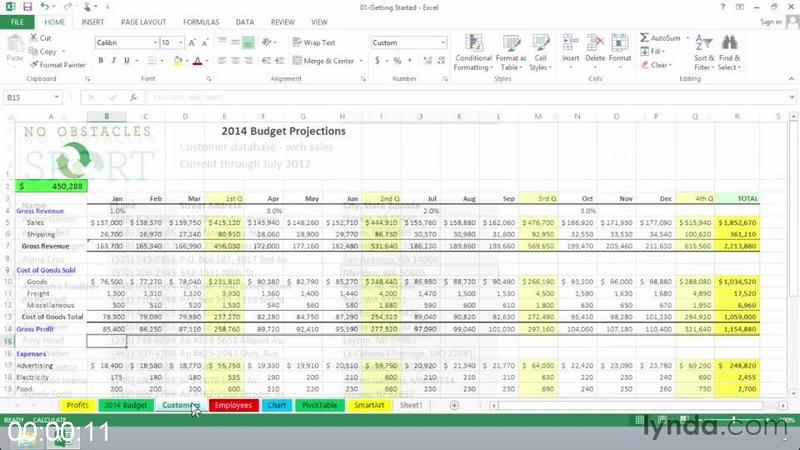
Task: Click the Fill Color bucket swatch
Action: [x=178, y=61]
